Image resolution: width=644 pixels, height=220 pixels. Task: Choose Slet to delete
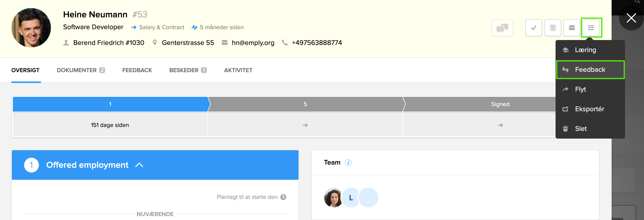[x=580, y=129]
